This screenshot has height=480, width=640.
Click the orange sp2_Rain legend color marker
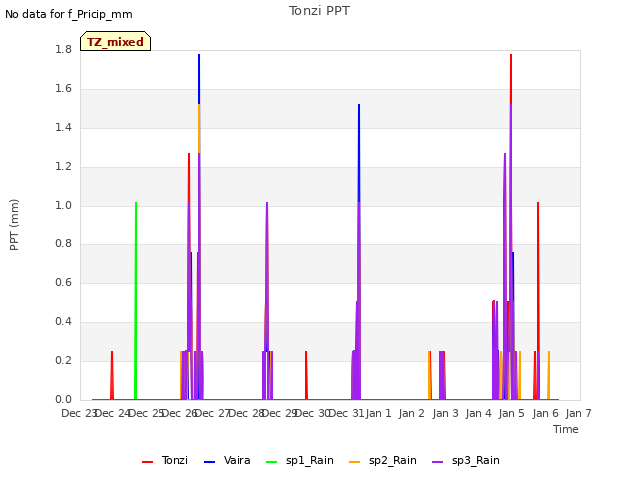[355, 462]
